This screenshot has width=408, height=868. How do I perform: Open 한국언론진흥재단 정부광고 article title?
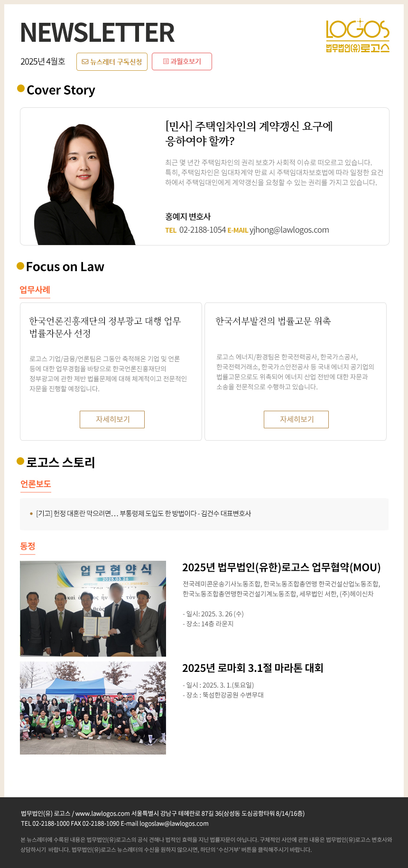[x=105, y=327]
